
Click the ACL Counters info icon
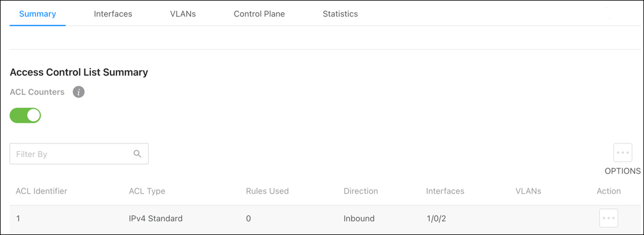pyautogui.click(x=79, y=92)
